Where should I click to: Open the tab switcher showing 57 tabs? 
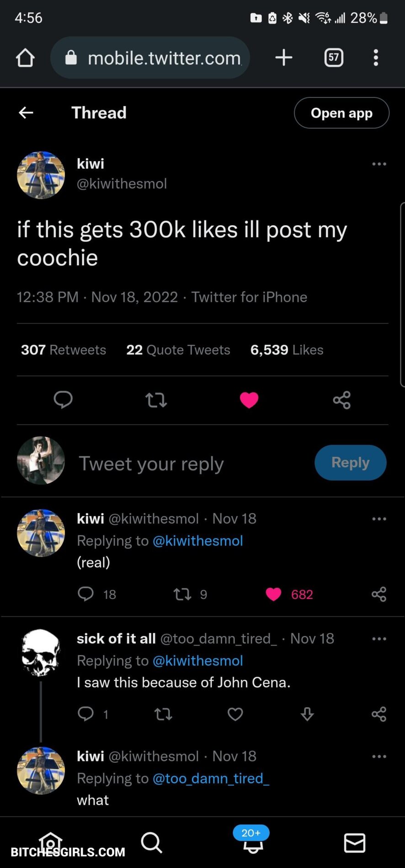tap(334, 58)
